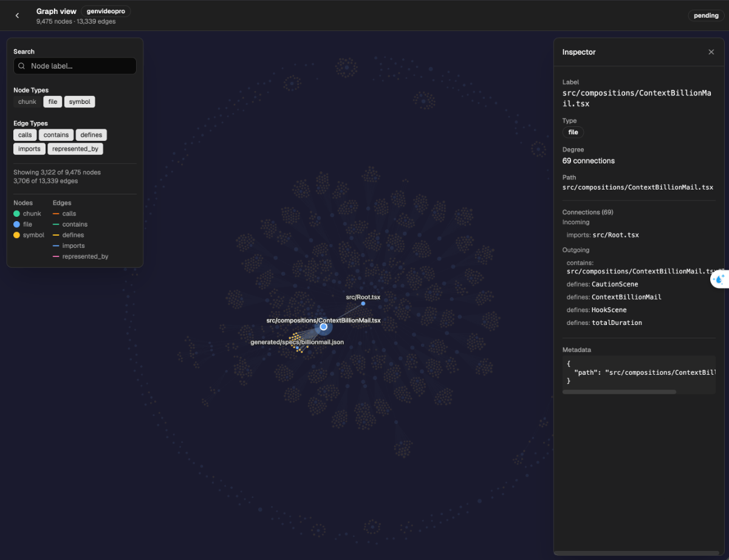
Task: Focus the Node label search field
Action: tap(75, 66)
